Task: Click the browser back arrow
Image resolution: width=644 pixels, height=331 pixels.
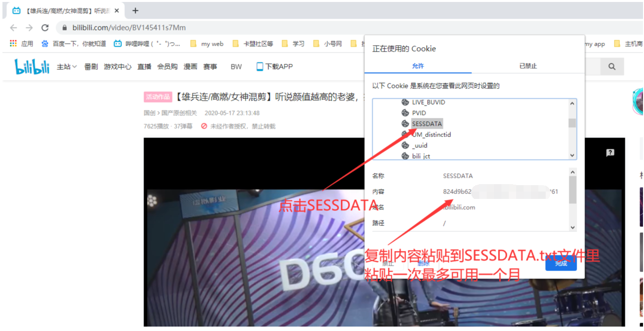Action: pyautogui.click(x=13, y=28)
